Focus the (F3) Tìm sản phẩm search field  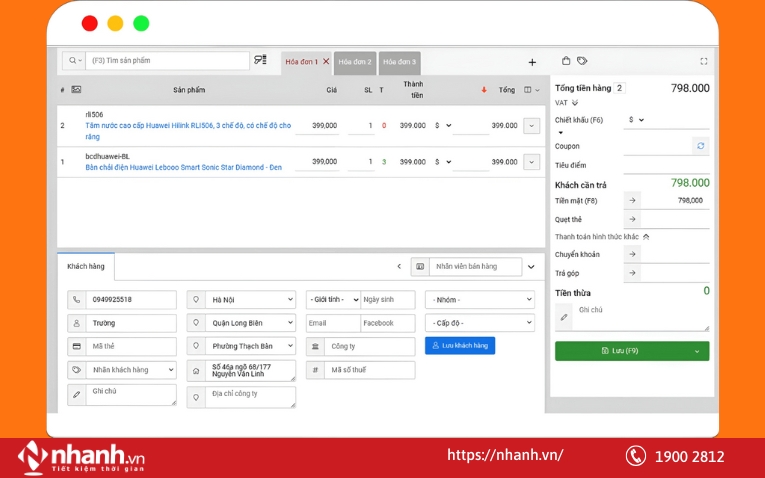167,61
